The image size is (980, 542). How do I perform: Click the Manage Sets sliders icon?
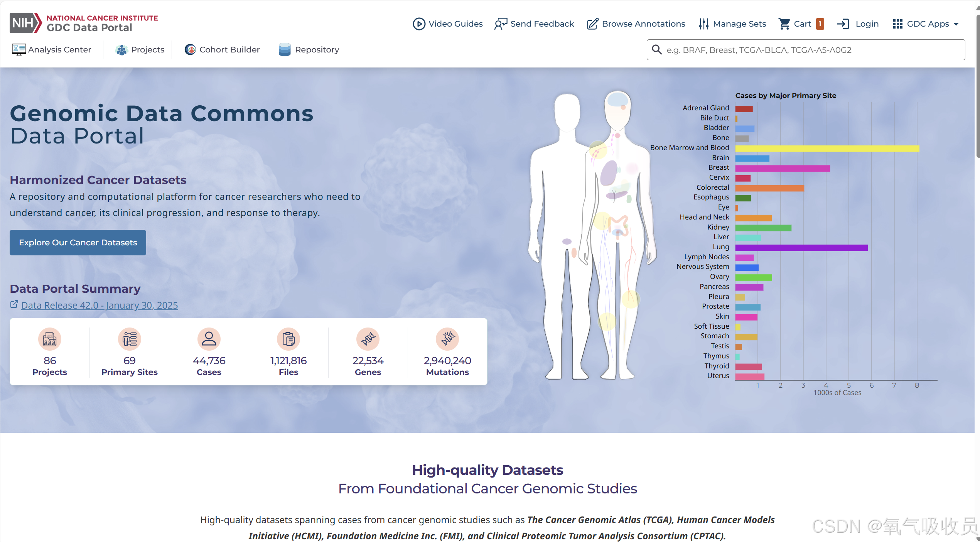click(703, 24)
